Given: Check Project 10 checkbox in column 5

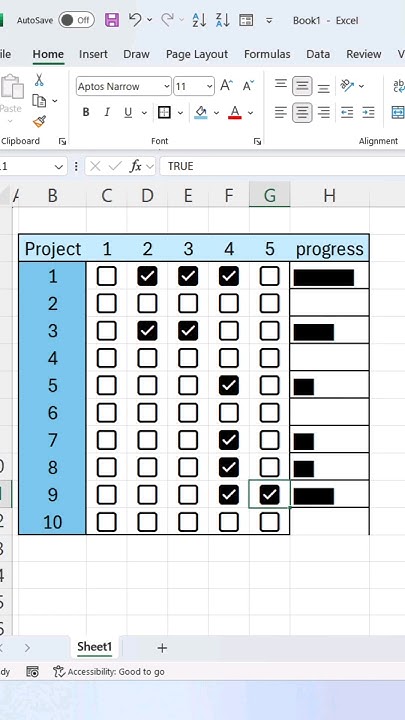Looking at the screenshot, I should [270, 522].
